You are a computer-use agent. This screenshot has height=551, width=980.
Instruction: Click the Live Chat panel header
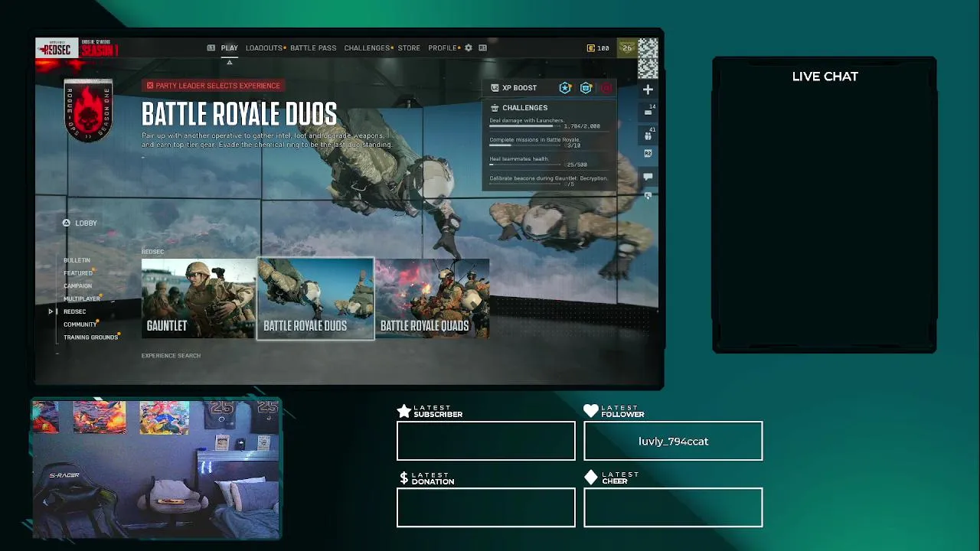(x=825, y=77)
